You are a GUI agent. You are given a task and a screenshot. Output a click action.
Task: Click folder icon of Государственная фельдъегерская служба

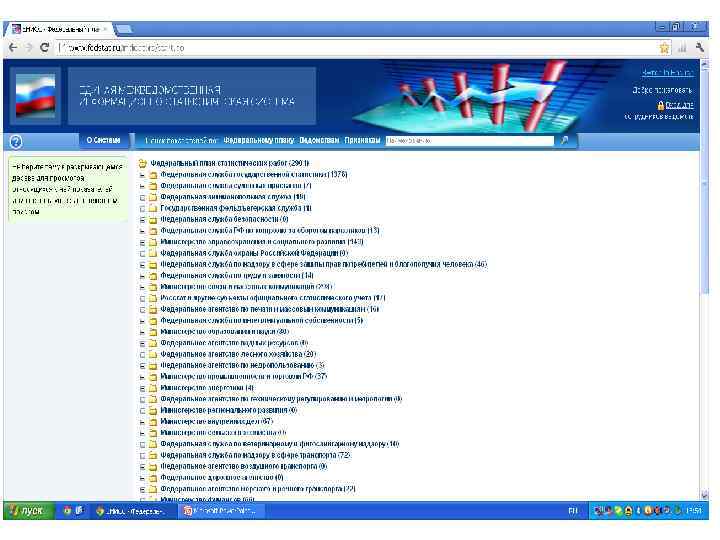(153, 208)
